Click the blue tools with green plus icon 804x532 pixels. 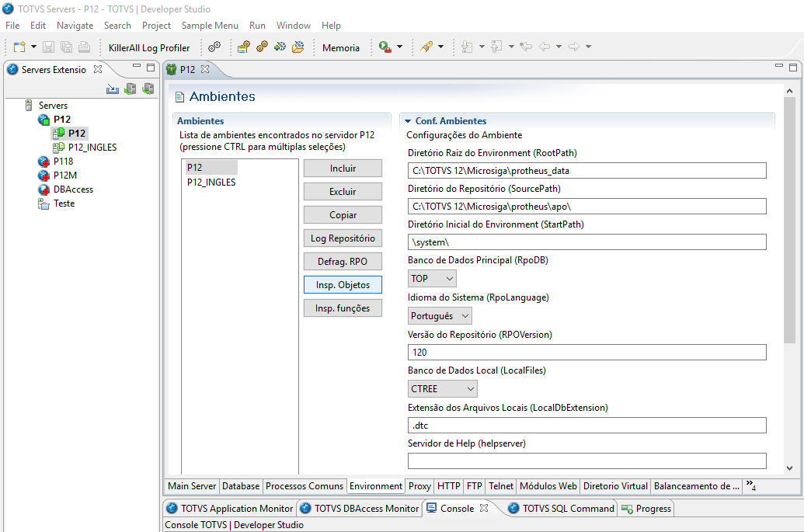(280, 47)
